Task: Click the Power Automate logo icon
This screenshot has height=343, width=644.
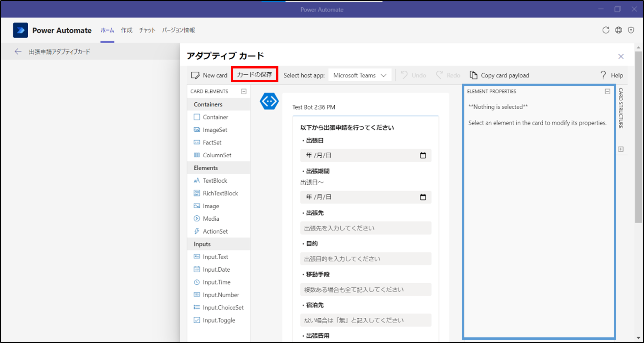Action: click(x=20, y=30)
